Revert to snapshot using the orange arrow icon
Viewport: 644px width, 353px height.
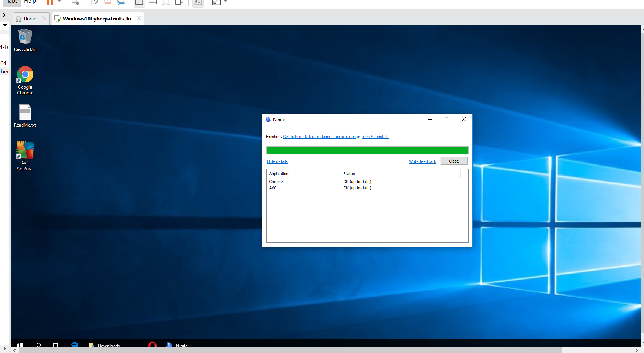pyautogui.click(x=107, y=2)
